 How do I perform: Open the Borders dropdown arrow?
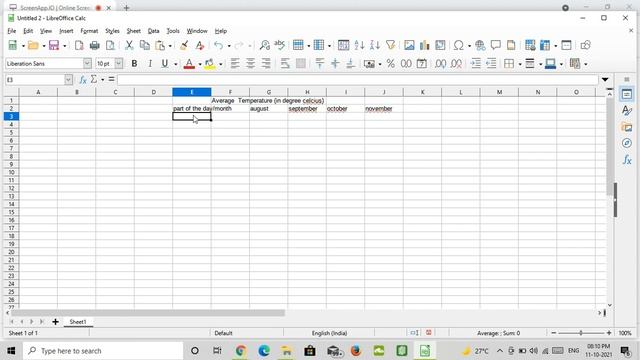pos(520,64)
